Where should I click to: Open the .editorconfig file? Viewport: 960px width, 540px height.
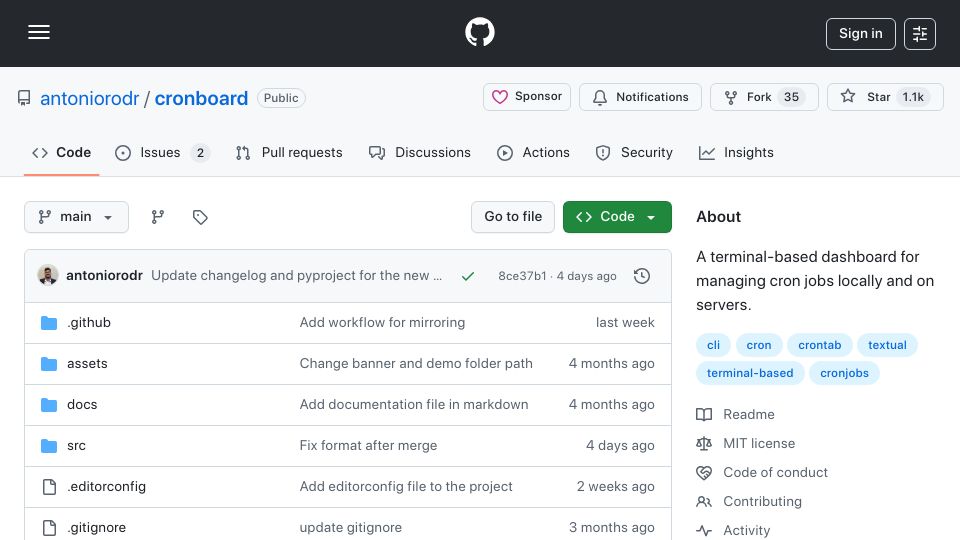point(107,487)
